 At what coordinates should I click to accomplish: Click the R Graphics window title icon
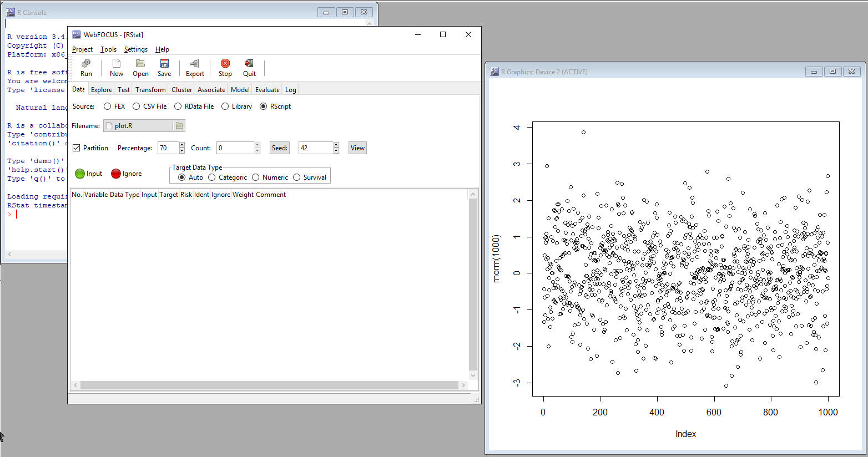tap(494, 72)
